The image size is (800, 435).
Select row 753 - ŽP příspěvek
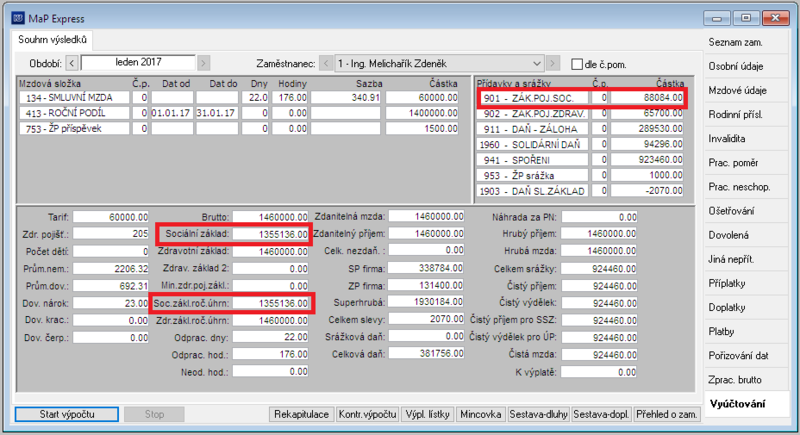239,129
